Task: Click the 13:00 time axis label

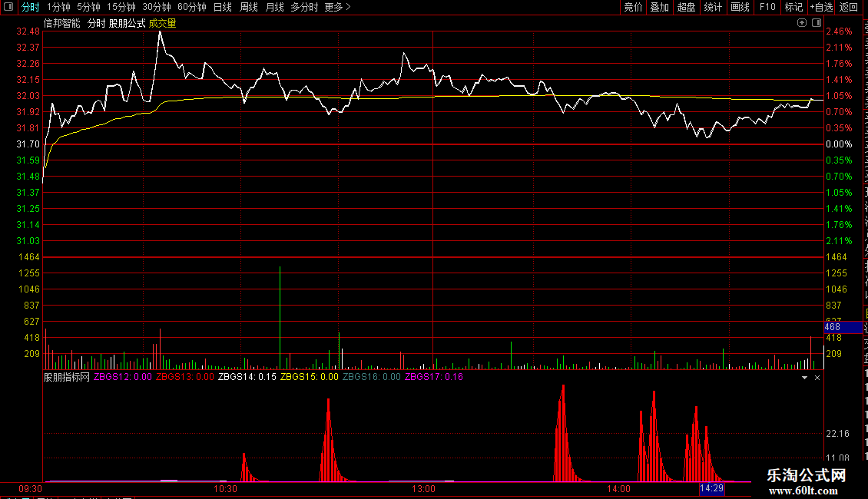Action: [x=423, y=489]
